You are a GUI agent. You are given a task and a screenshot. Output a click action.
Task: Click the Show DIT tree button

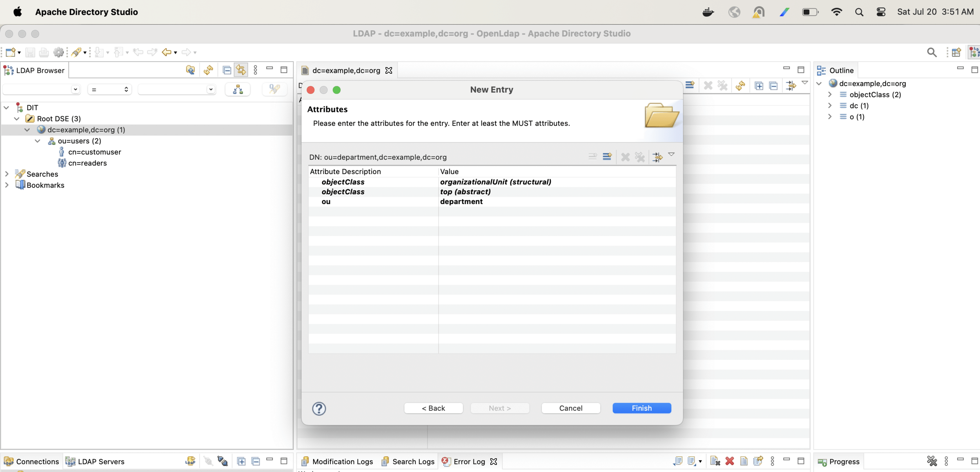point(238,89)
